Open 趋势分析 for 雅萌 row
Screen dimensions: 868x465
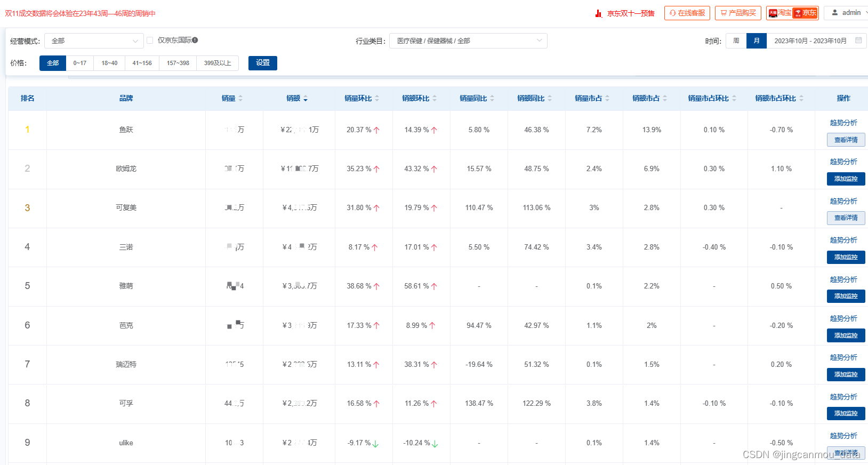click(843, 279)
